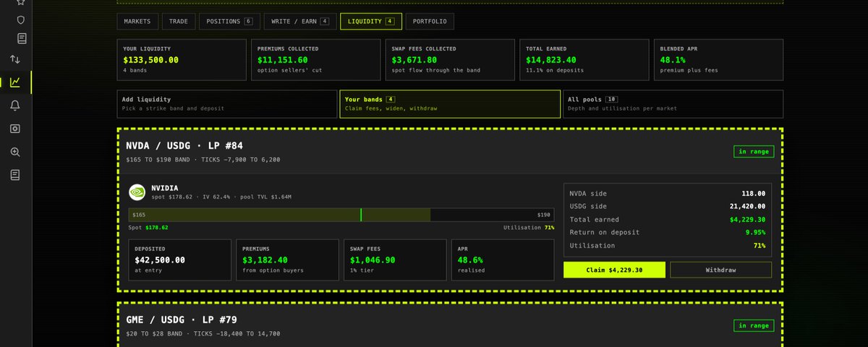This screenshot has width=868, height=347.
Task: Go to the Portfolio tab
Action: (x=430, y=22)
